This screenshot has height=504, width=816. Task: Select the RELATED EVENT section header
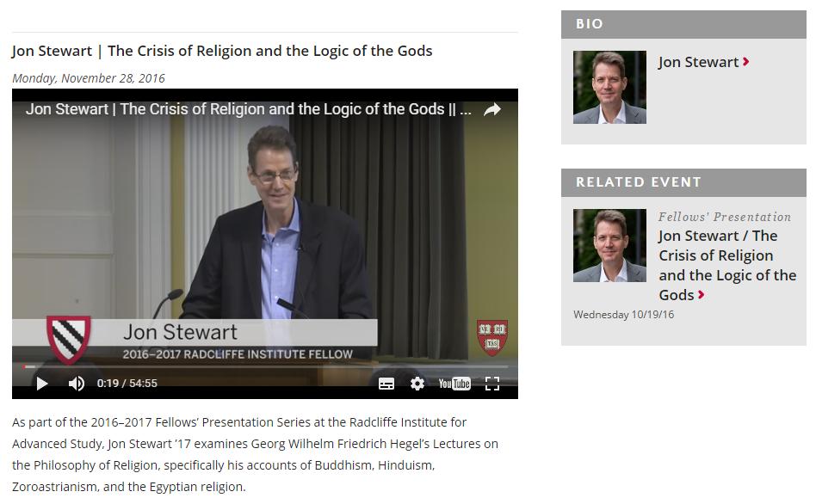coord(683,182)
